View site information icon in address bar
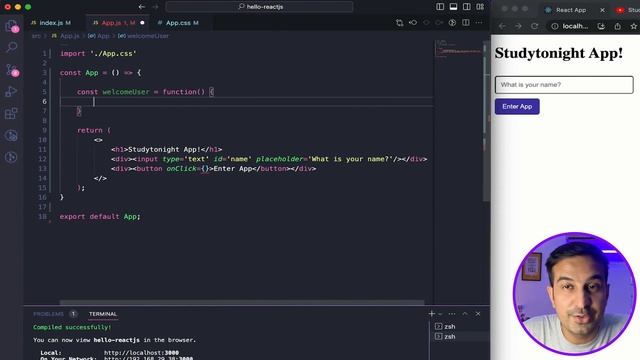 pos(555,26)
